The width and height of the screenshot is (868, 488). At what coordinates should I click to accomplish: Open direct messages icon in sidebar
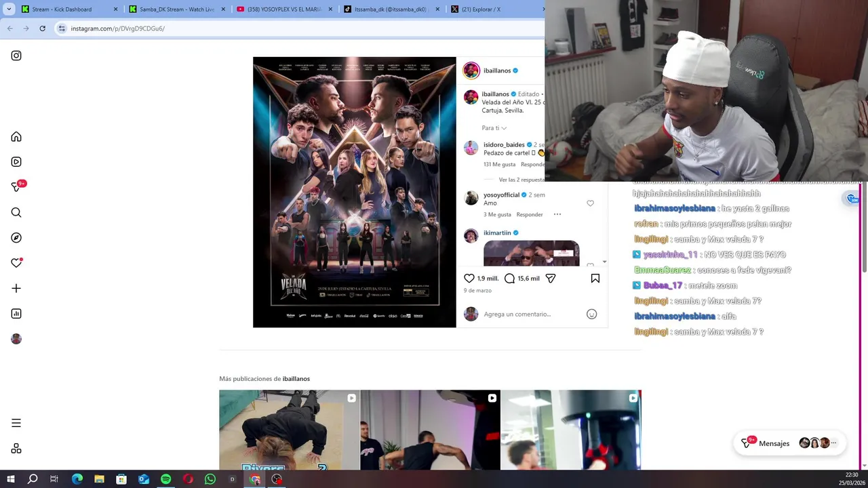point(16,187)
